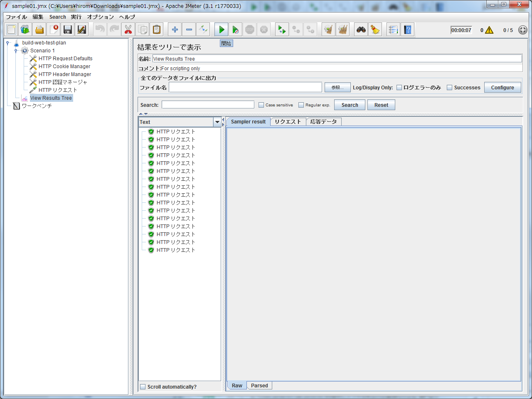Enable the Successes checkbox
The image size is (532, 399).
(x=449, y=88)
